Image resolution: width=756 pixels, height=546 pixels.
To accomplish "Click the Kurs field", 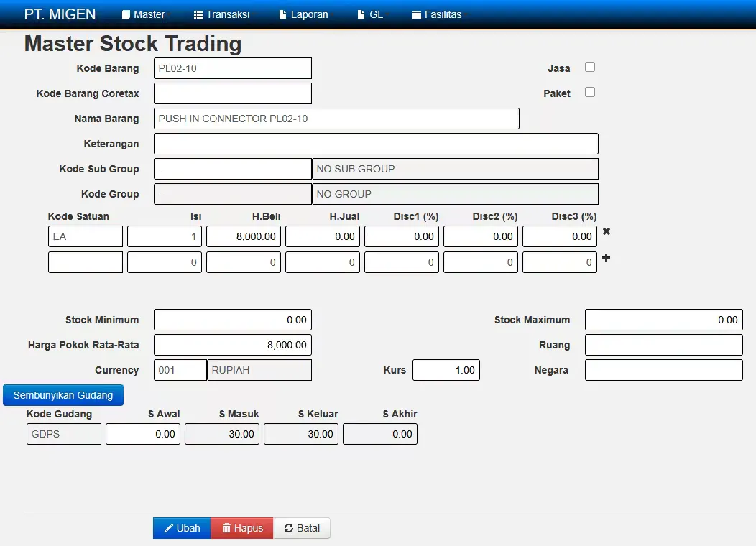I will click(x=446, y=370).
